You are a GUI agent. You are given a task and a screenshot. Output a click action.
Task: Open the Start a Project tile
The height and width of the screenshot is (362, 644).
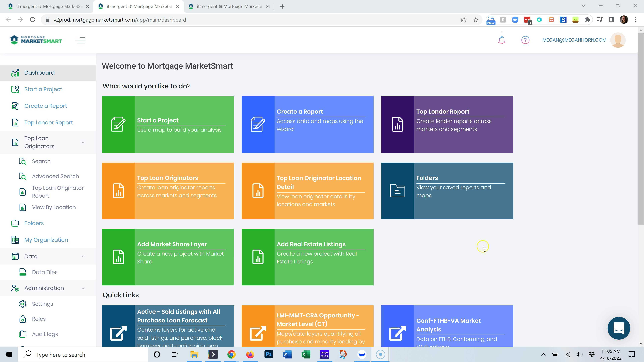point(168,124)
